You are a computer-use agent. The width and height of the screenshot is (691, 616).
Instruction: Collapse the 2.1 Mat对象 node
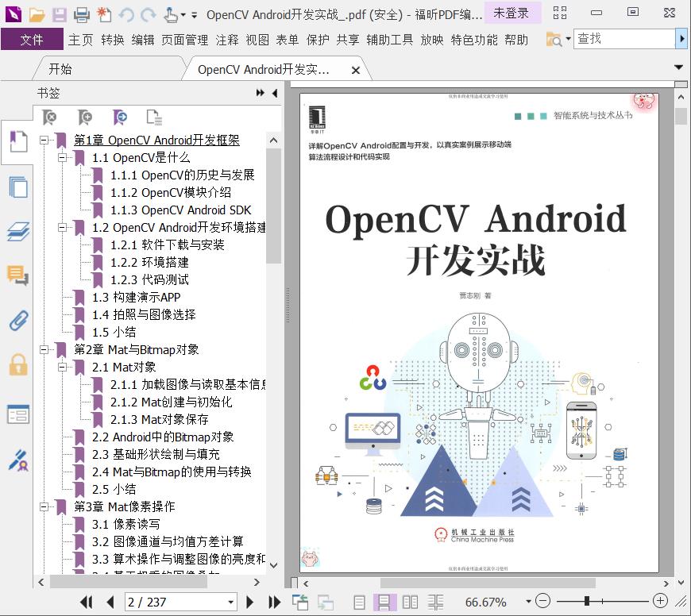62,367
